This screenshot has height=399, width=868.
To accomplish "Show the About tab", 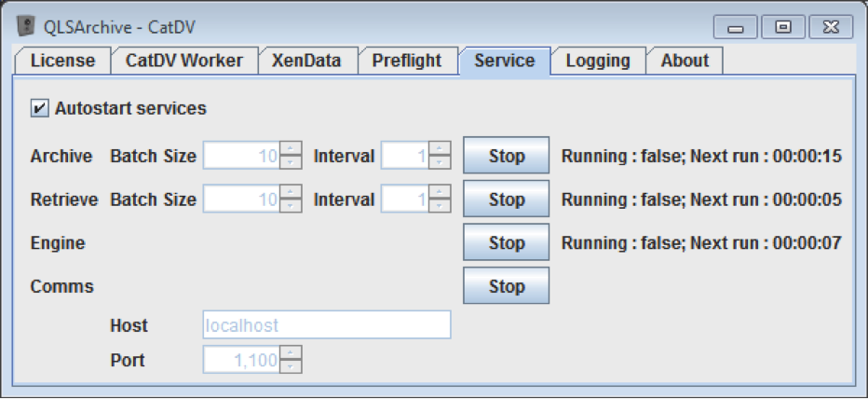I will pyautogui.click(x=685, y=62).
